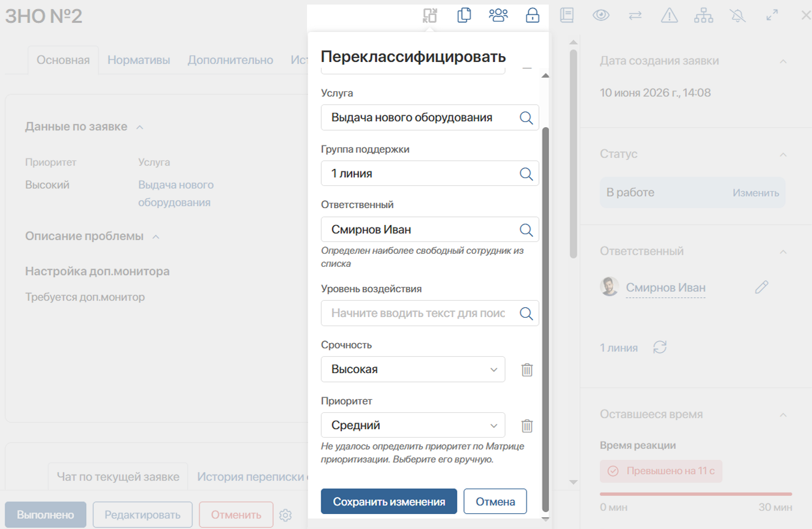Edit responsible person pencil icon
The image size is (812, 529).
761,287
